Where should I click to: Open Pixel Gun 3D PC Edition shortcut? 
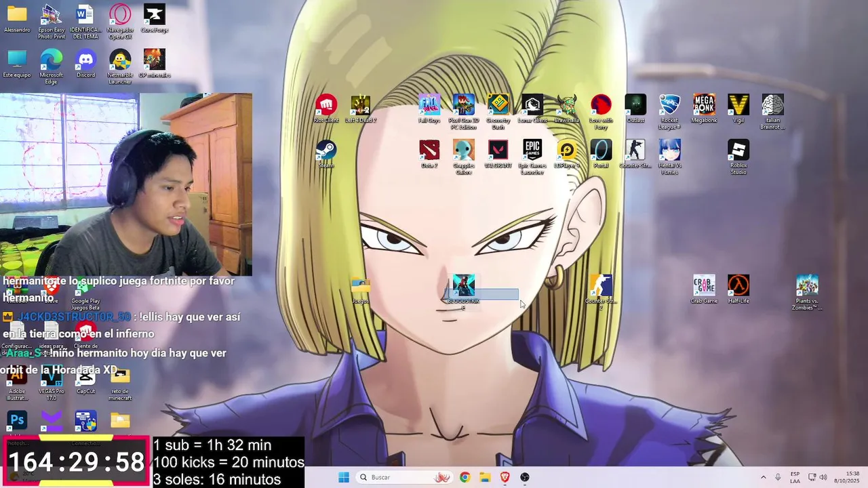click(464, 112)
